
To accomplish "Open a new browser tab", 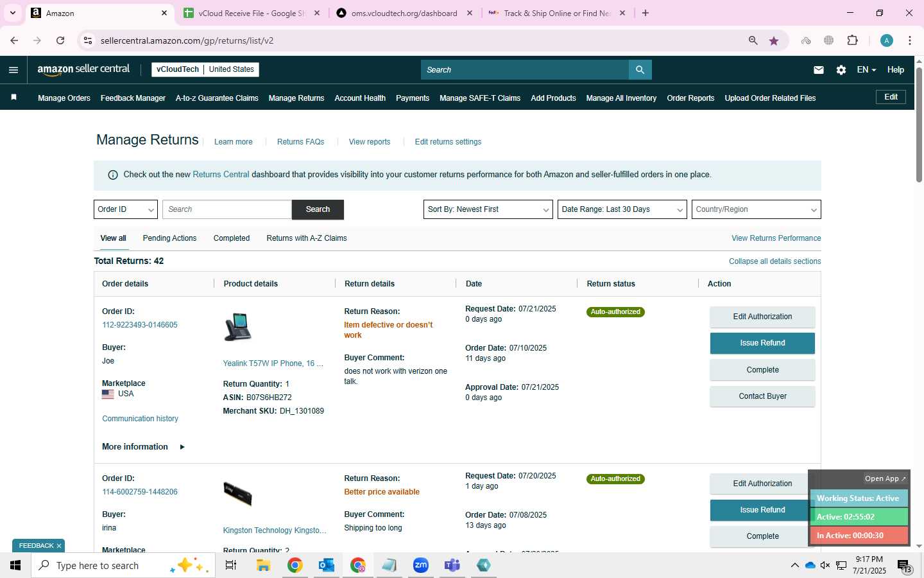I will [x=646, y=13].
